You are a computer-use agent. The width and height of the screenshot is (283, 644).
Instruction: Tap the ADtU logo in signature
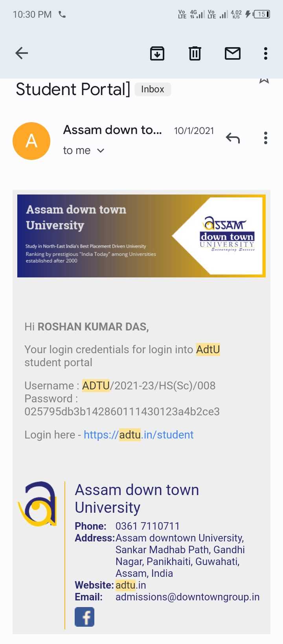coord(39,504)
